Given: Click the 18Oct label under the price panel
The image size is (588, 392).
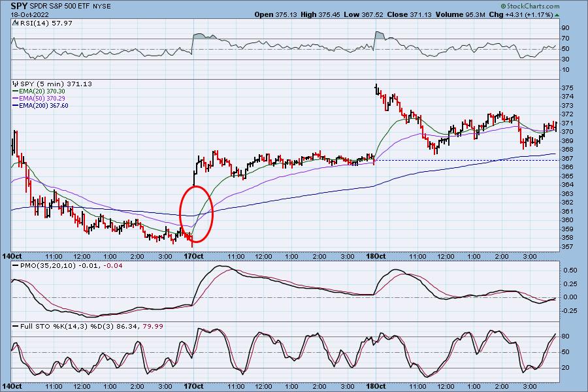Looking at the screenshot, I should tap(376, 257).
